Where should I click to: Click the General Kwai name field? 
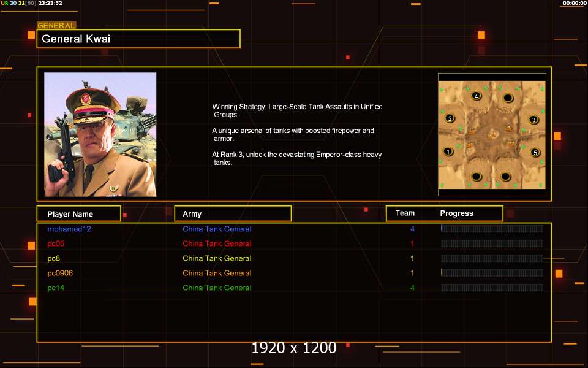pos(138,39)
